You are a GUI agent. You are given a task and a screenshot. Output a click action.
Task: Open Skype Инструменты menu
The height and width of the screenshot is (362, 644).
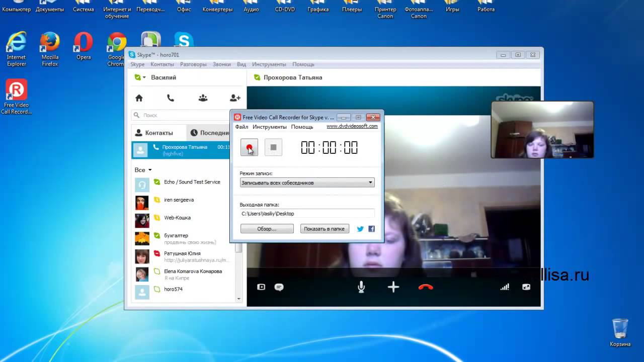(x=269, y=64)
